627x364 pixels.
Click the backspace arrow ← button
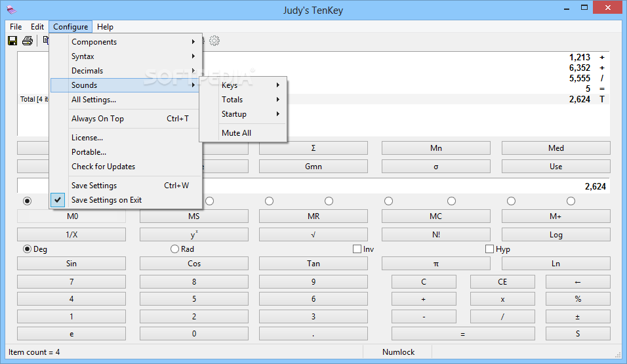point(578,282)
